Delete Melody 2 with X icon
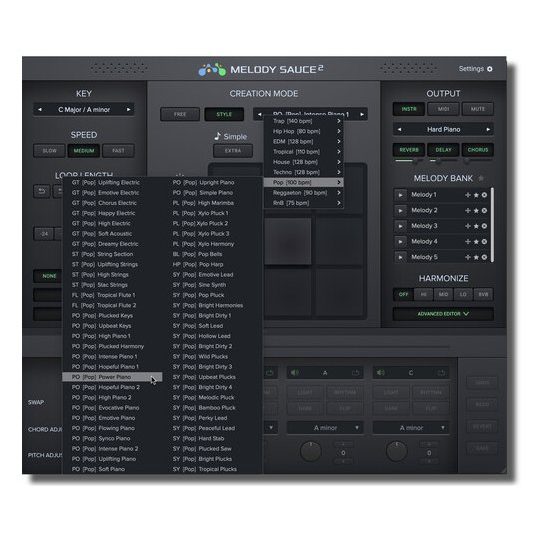 point(484,210)
